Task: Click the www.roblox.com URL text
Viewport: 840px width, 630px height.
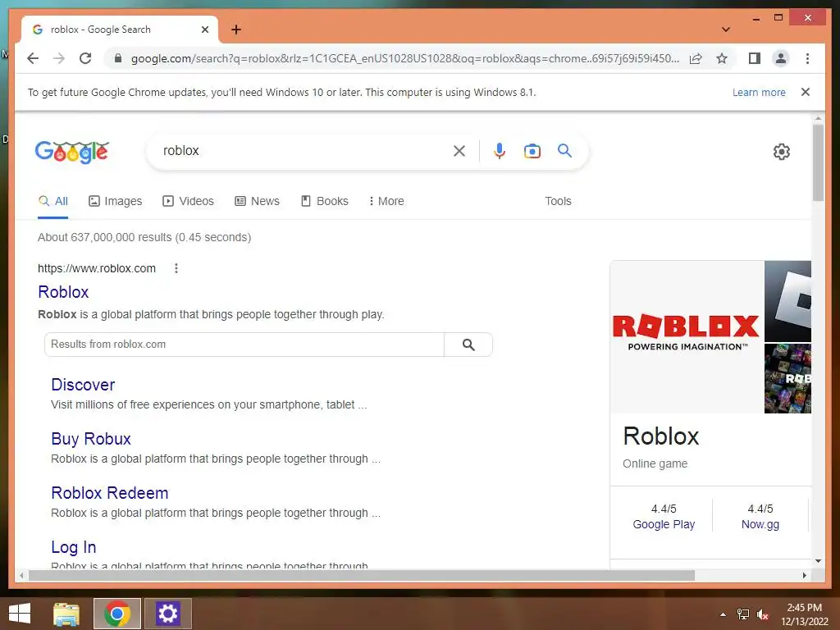Action: pyautogui.click(x=97, y=268)
